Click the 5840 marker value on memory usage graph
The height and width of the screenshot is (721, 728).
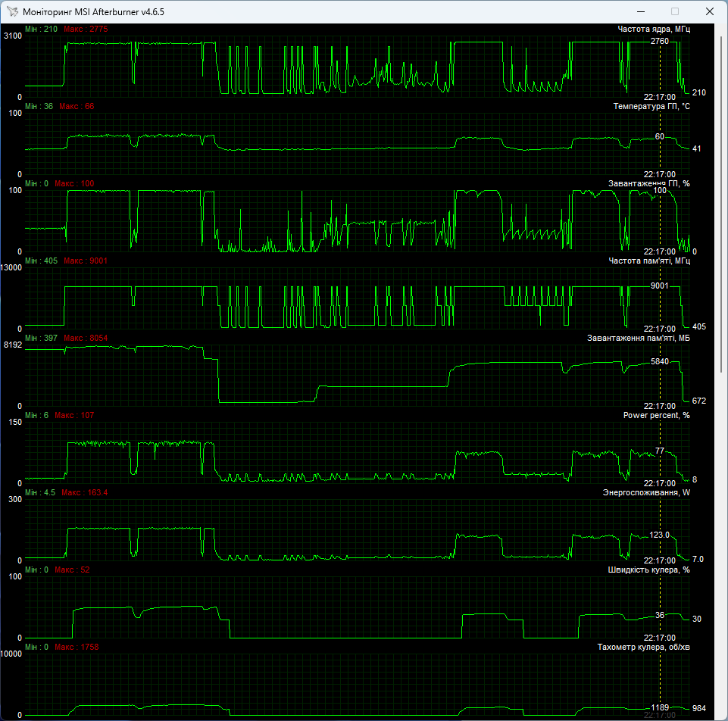659,361
